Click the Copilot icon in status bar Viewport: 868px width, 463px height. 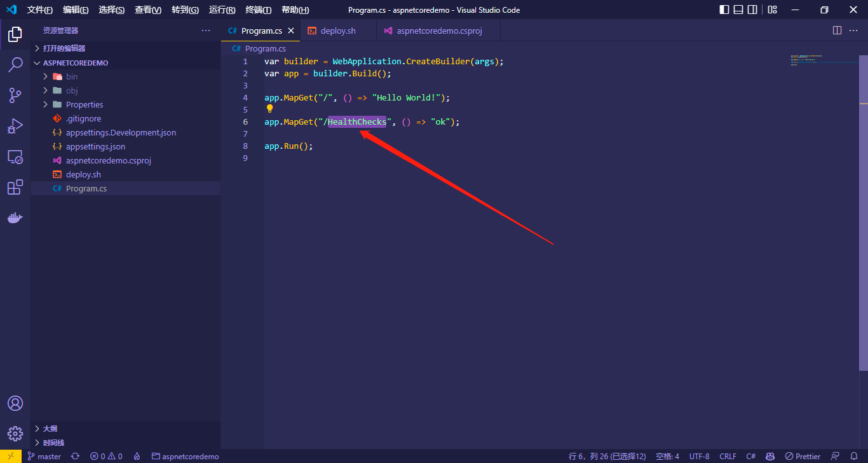(770, 456)
